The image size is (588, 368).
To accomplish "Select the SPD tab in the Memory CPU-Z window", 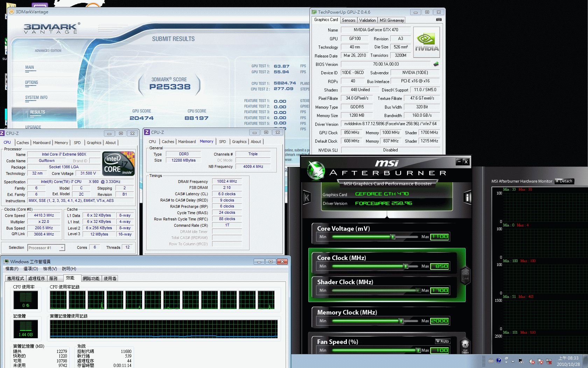I will (223, 142).
